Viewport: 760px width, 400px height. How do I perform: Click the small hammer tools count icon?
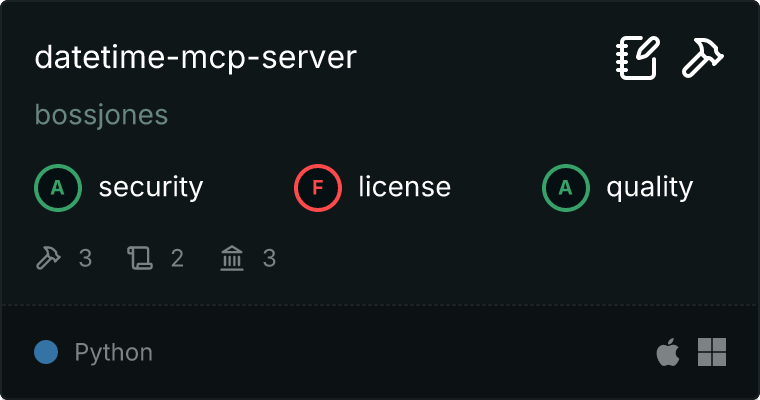point(48,259)
